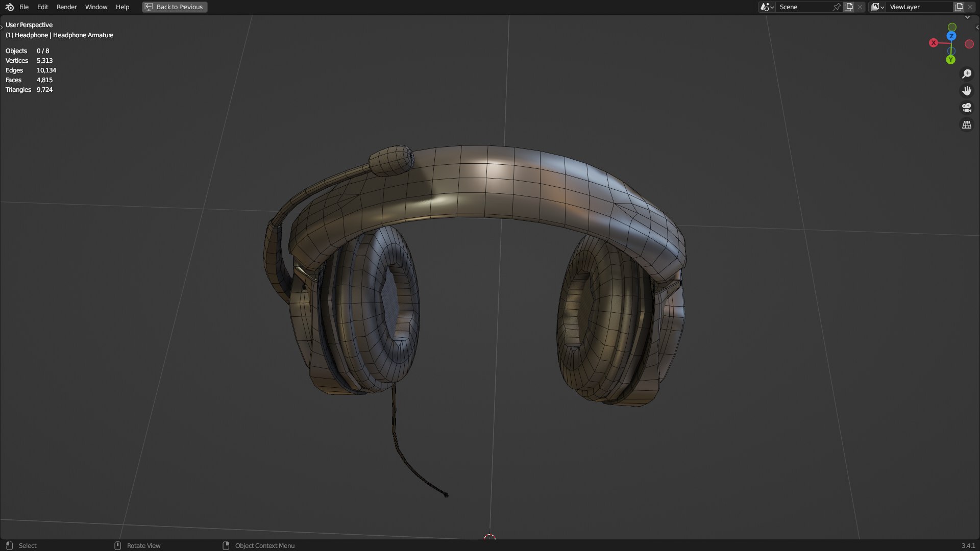Click the Vertices 5,313 statistic

click(x=29, y=61)
